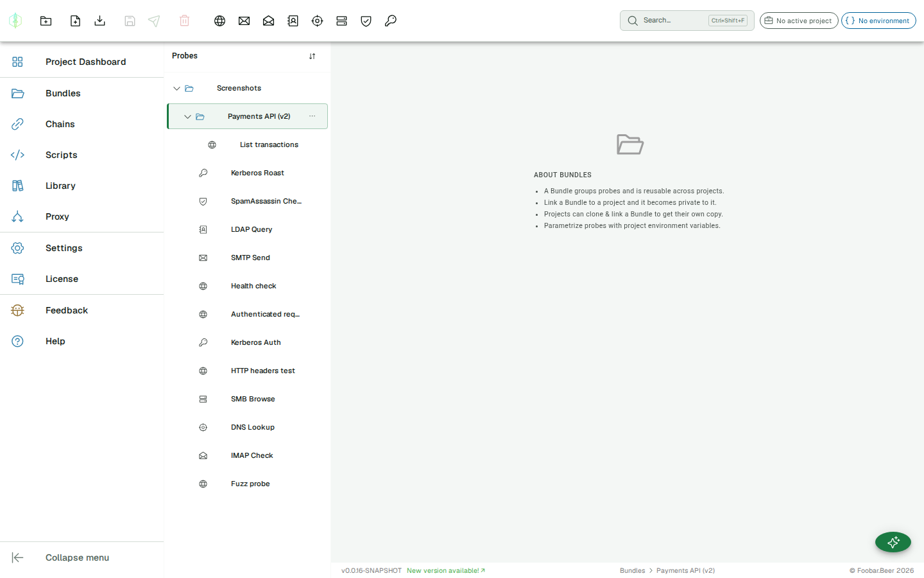Select the SpamAssassin Che… probe
This screenshot has width=924, height=578.
pos(248,201)
